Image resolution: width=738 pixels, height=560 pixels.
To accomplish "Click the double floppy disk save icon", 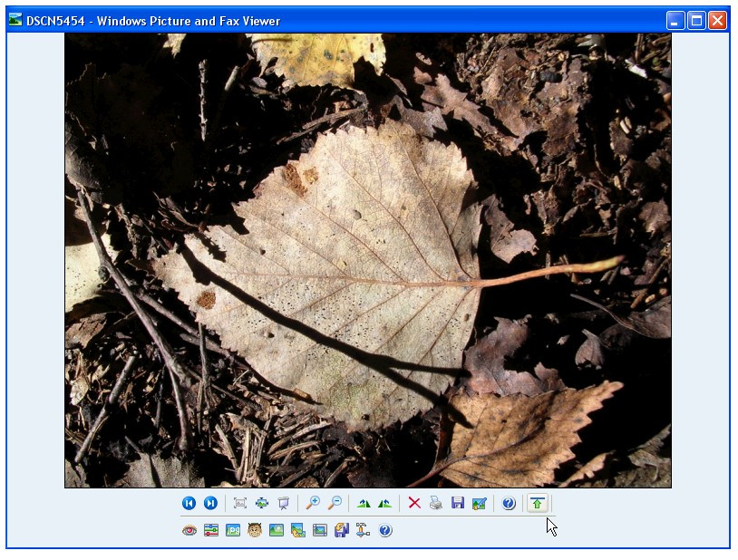I will pyautogui.click(x=342, y=530).
